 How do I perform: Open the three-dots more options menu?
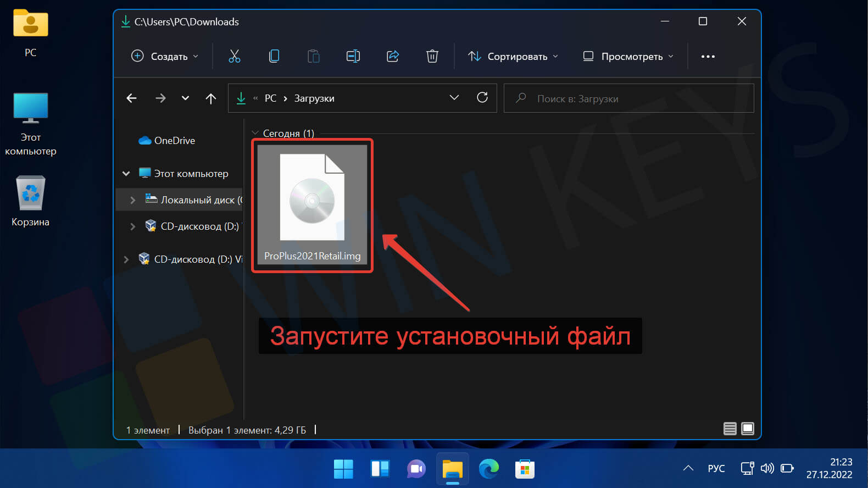click(708, 56)
